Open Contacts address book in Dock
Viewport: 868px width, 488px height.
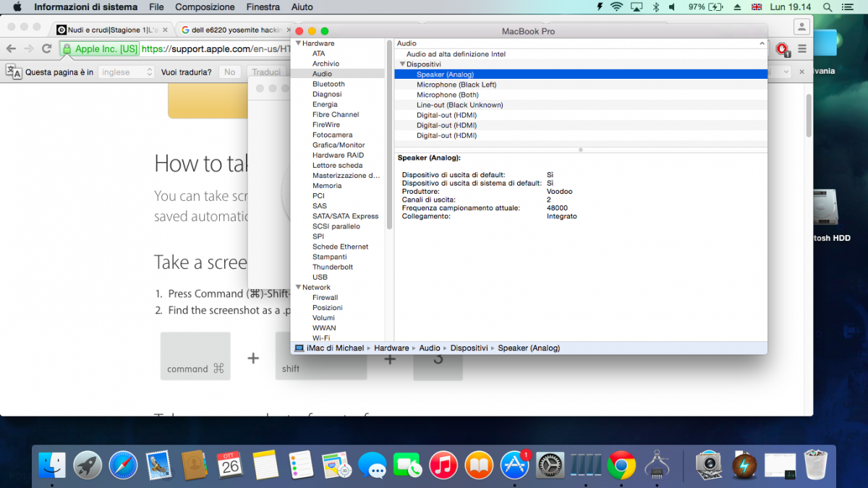coord(194,465)
